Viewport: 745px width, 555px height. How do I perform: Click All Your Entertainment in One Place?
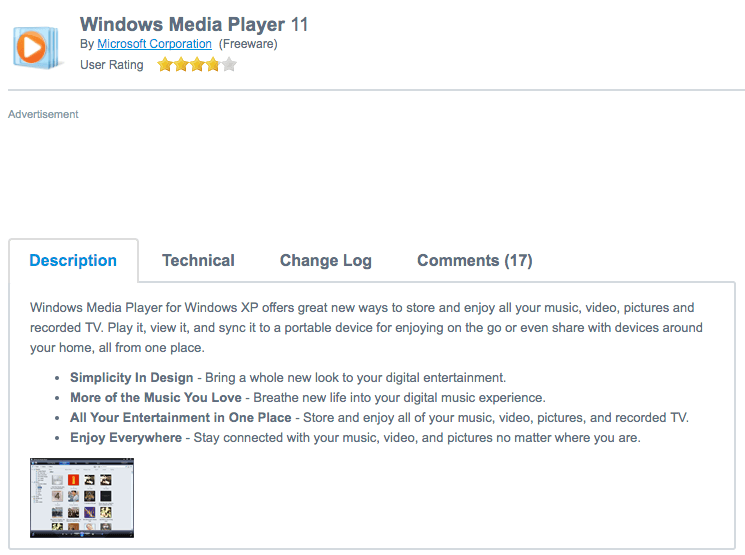click(181, 418)
